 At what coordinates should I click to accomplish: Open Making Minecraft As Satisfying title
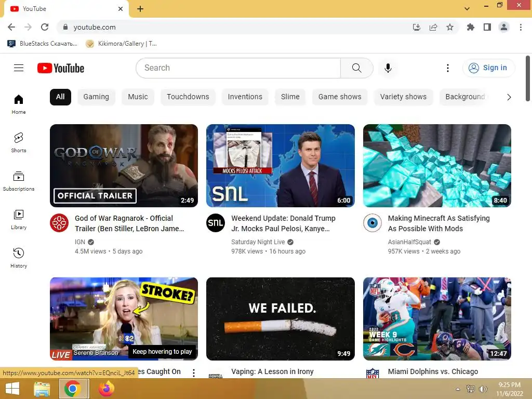tap(438, 223)
